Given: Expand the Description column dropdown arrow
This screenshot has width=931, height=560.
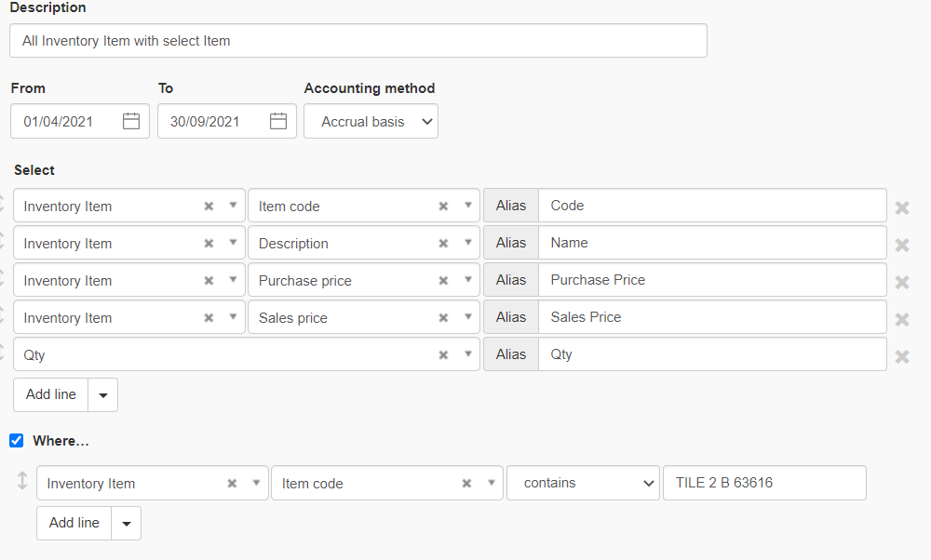Looking at the screenshot, I should click(x=468, y=244).
